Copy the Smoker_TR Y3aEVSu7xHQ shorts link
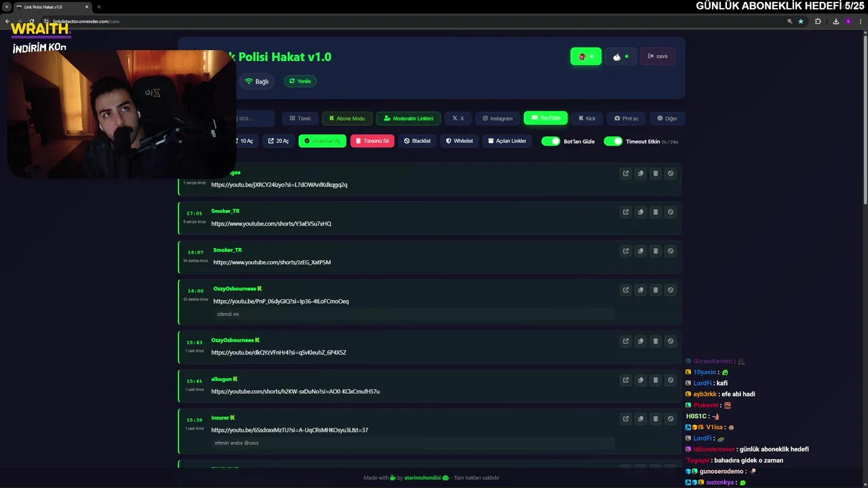 pos(640,212)
